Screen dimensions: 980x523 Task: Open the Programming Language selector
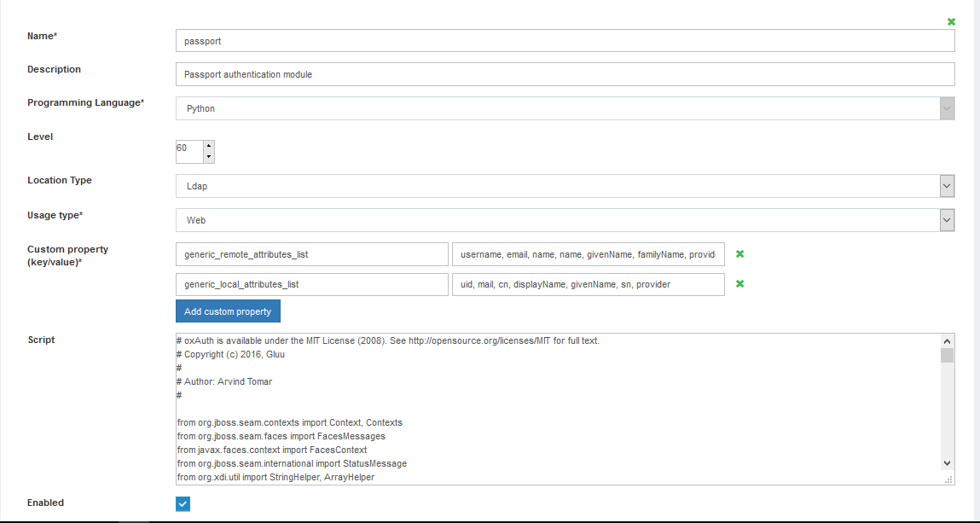[945, 108]
